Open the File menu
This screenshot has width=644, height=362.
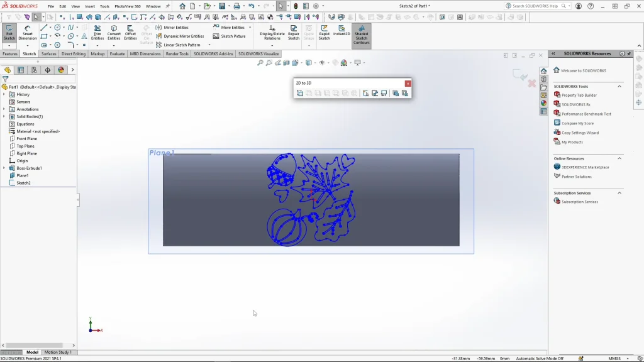click(x=51, y=6)
